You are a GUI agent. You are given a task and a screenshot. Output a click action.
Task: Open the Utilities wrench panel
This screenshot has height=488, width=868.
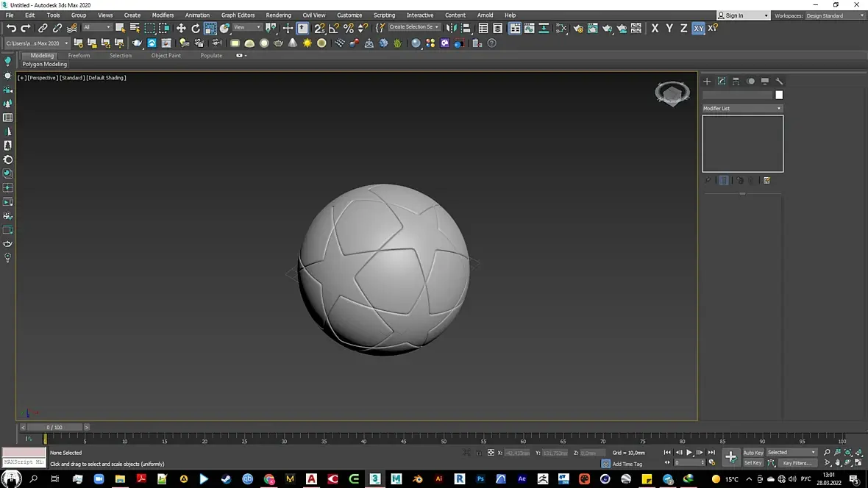780,82
